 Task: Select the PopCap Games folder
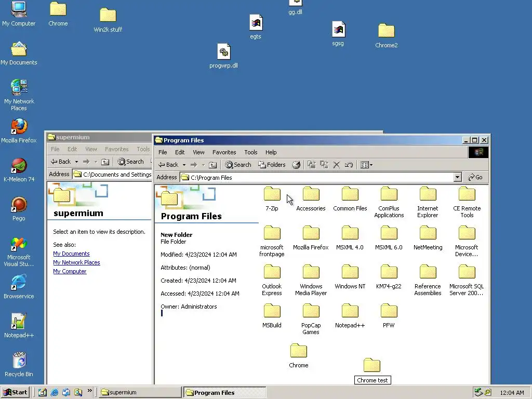pyautogui.click(x=311, y=320)
